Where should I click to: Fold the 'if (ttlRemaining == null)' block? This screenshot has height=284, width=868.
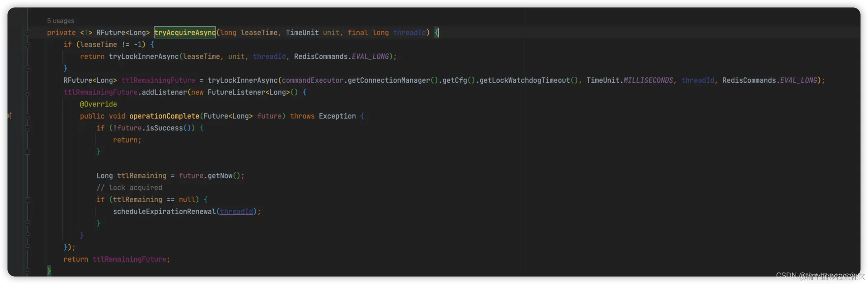click(28, 200)
